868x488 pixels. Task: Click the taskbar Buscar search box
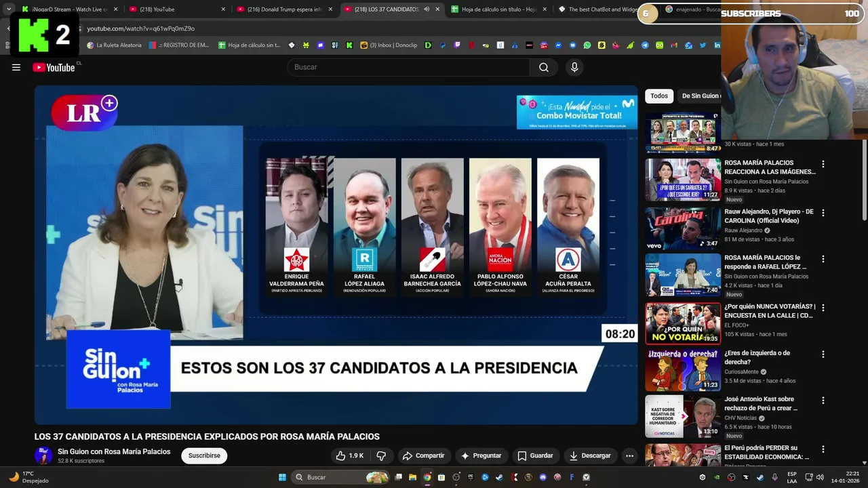(342, 477)
